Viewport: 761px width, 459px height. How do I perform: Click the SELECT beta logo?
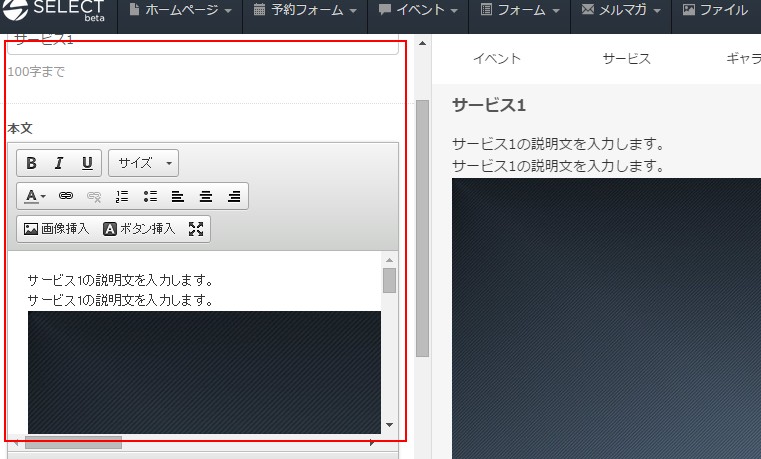point(54,10)
